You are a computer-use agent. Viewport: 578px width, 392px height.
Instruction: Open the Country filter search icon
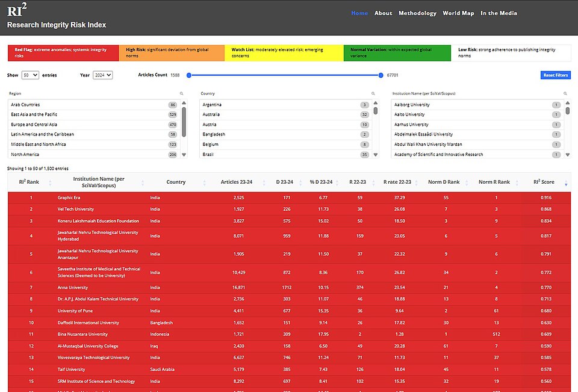(x=373, y=94)
